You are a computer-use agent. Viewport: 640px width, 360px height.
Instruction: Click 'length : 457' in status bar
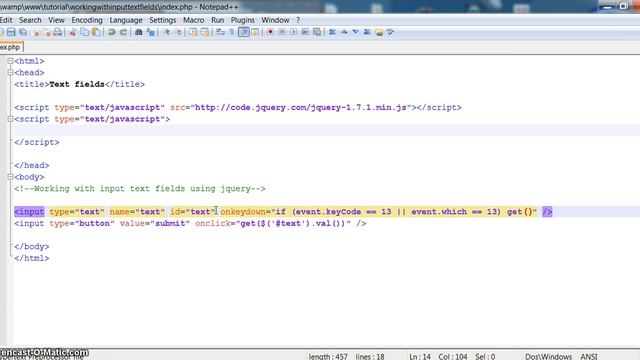pos(328,356)
